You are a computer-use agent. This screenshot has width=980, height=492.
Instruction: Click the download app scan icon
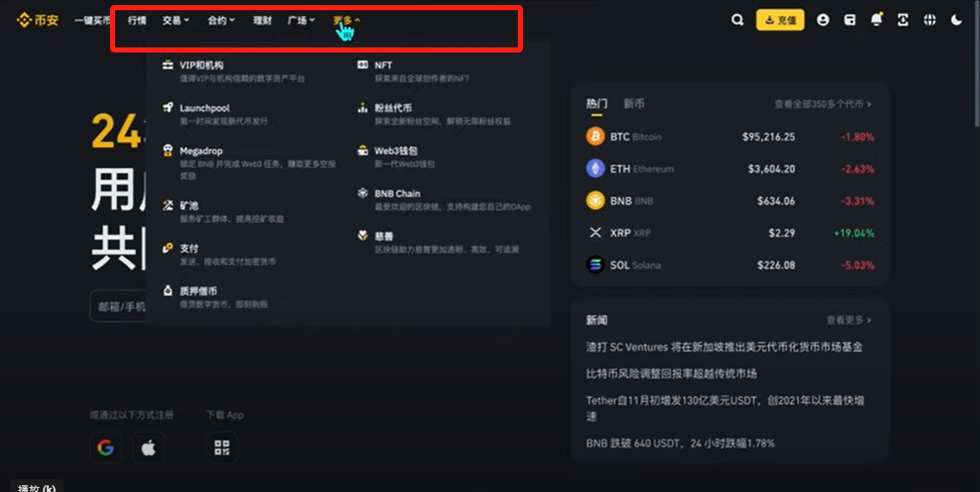[903, 20]
